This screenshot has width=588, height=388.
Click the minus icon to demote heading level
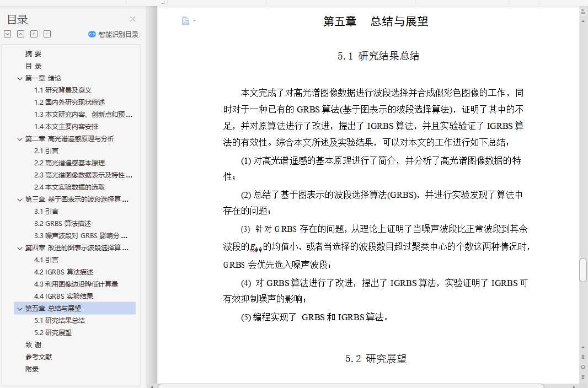[47, 34]
